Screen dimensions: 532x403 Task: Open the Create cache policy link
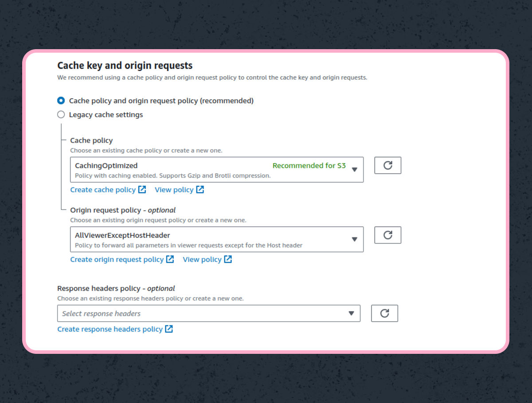point(103,190)
